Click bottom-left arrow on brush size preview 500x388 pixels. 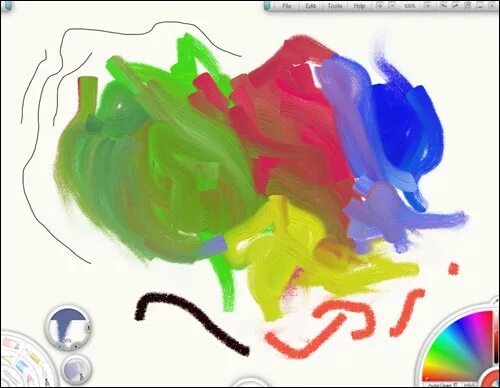pos(61,347)
